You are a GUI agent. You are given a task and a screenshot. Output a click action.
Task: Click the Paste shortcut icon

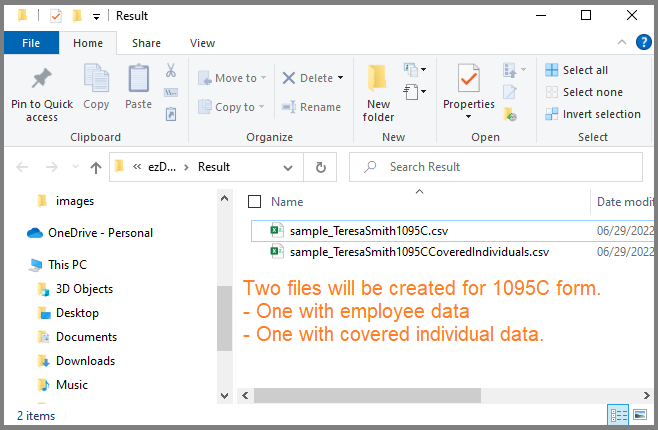tap(171, 114)
